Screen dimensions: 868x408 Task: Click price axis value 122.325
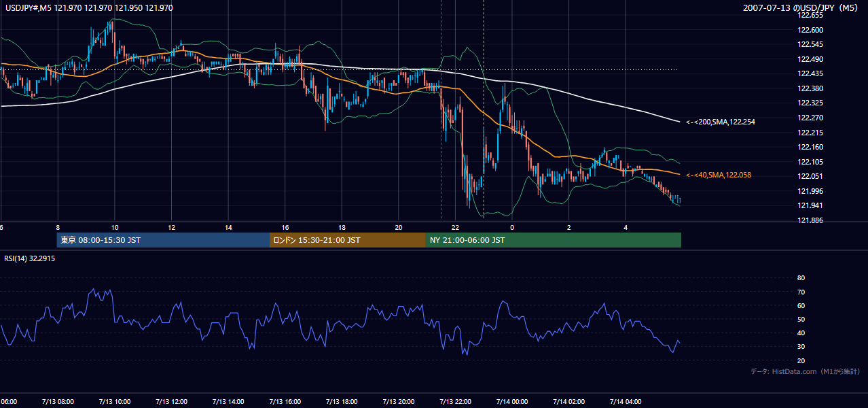coord(811,103)
